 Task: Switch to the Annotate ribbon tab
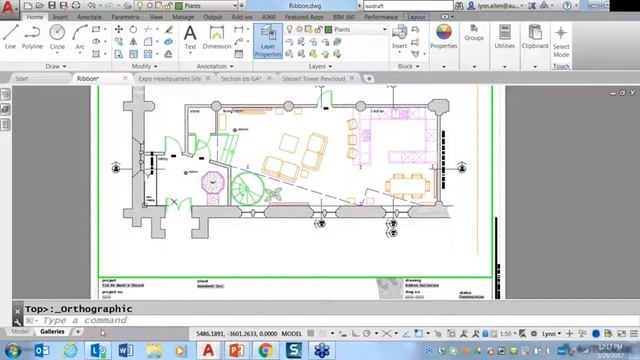coord(89,17)
